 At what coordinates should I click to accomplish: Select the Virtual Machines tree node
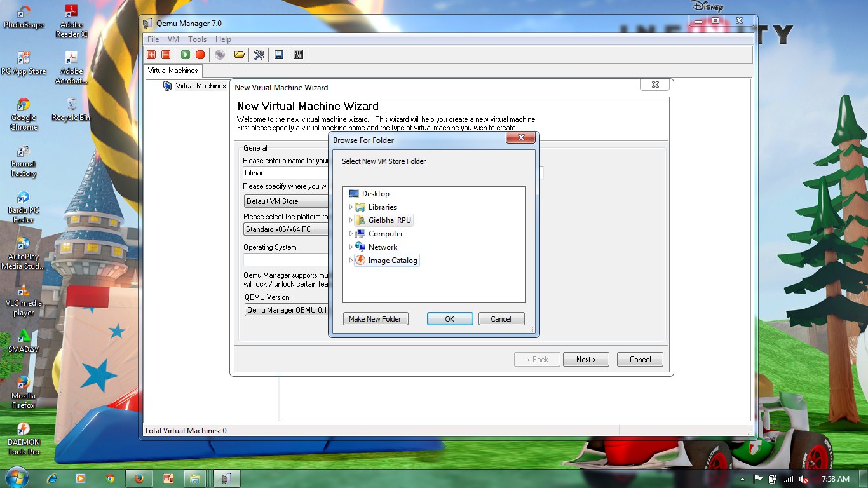tap(201, 86)
